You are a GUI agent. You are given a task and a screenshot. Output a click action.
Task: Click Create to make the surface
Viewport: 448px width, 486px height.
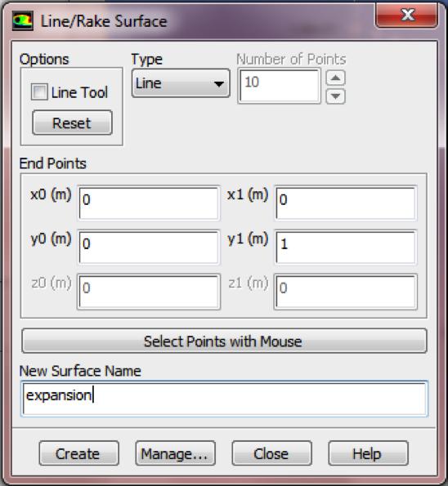78,453
